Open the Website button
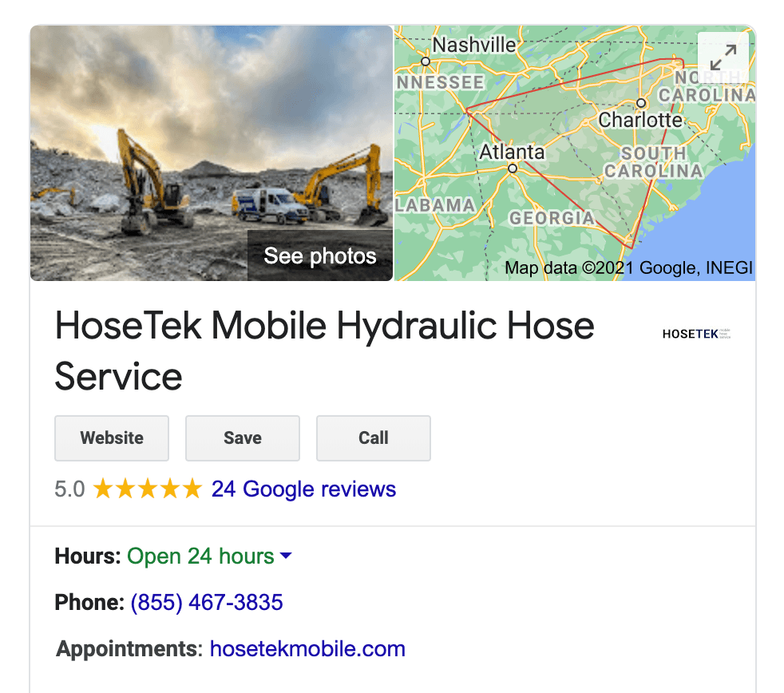This screenshot has width=784, height=693. [112, 438]
